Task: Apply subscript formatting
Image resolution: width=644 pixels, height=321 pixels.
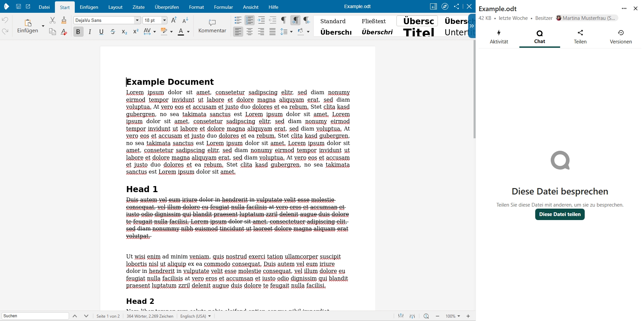Action: pyautogui.click(x=124, y=32)
